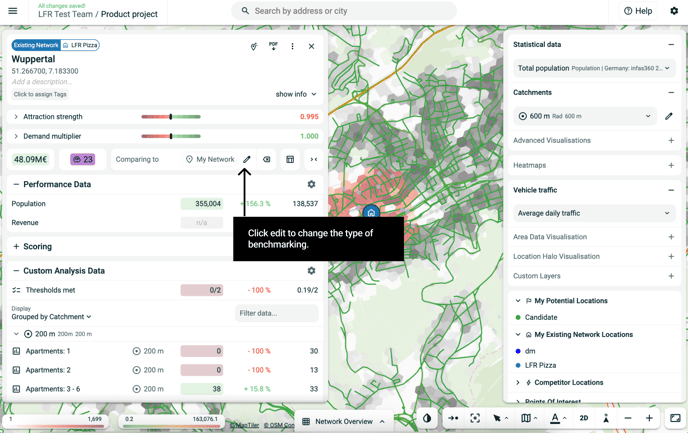Adjust the Attraction strength slider
Image resolution: width=688 pixels, height=433 pixels.
coord(171,117)
